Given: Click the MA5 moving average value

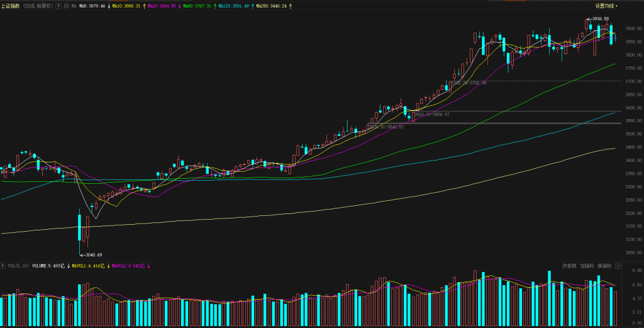Looking at the screenshot, I should point(92,6).
